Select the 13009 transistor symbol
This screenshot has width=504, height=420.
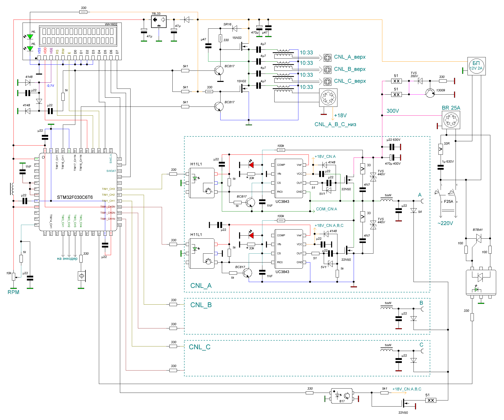430,93
